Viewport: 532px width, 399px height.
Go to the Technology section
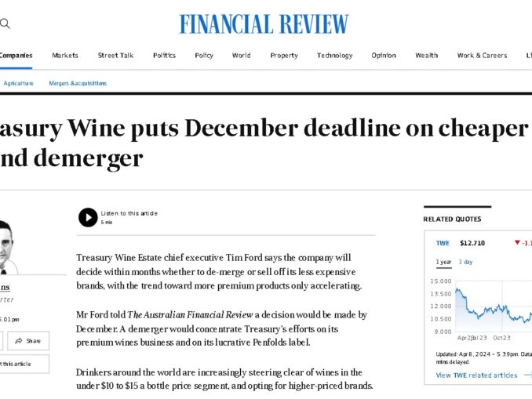334,56
